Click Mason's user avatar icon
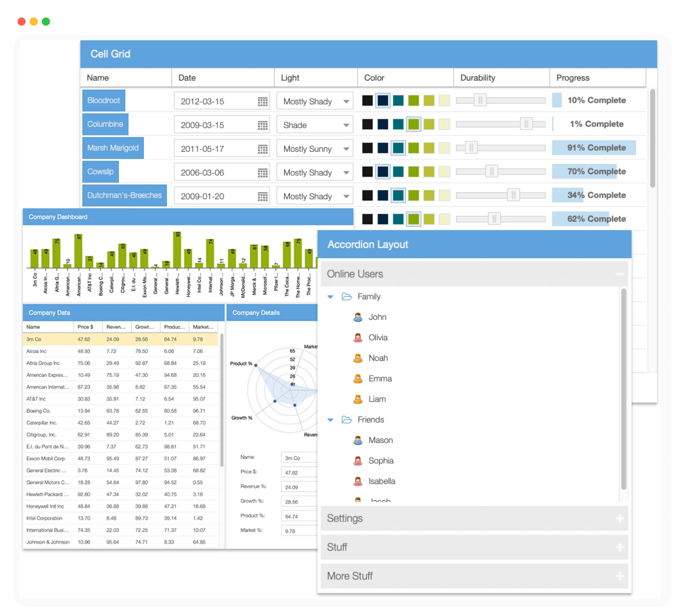 pos(358,440)
